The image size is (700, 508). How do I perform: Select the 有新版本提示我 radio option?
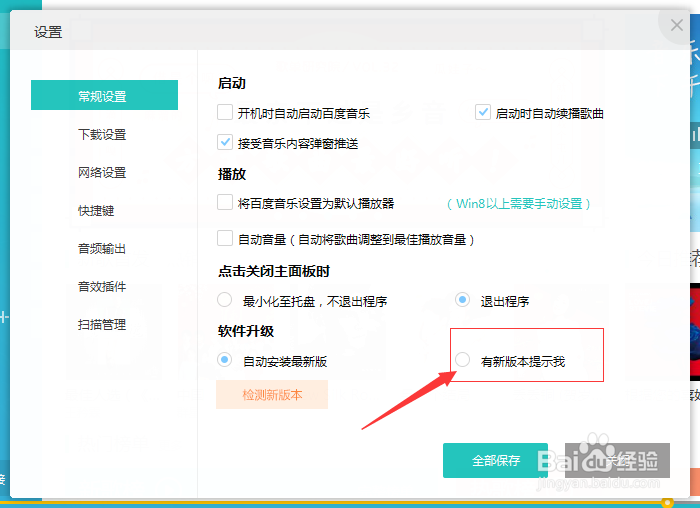462,360
